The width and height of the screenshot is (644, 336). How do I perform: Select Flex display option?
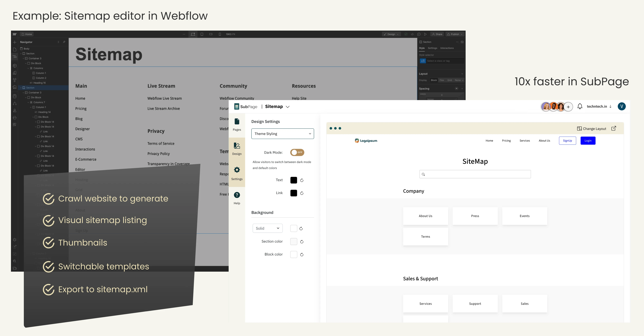point(442,80)
